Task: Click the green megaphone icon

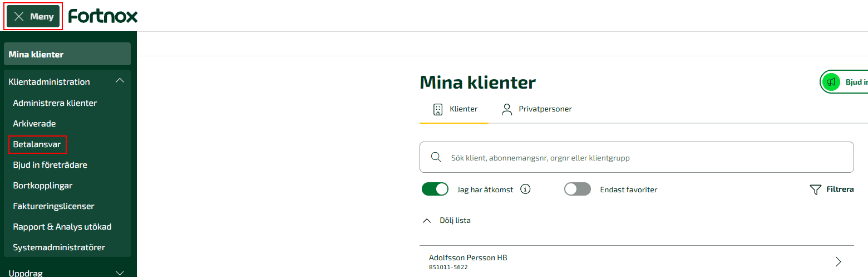Action: tap(831, 82)
